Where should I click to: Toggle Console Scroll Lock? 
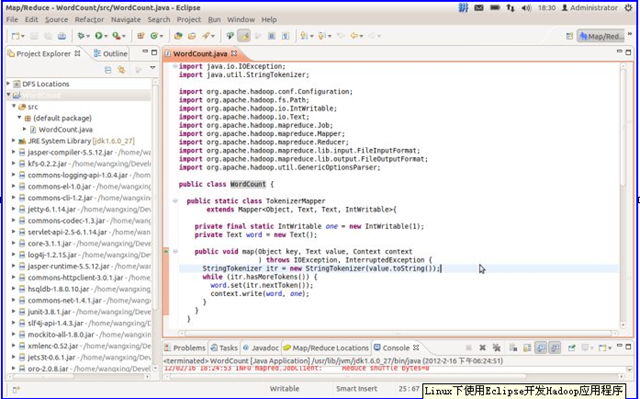(527, 348)
